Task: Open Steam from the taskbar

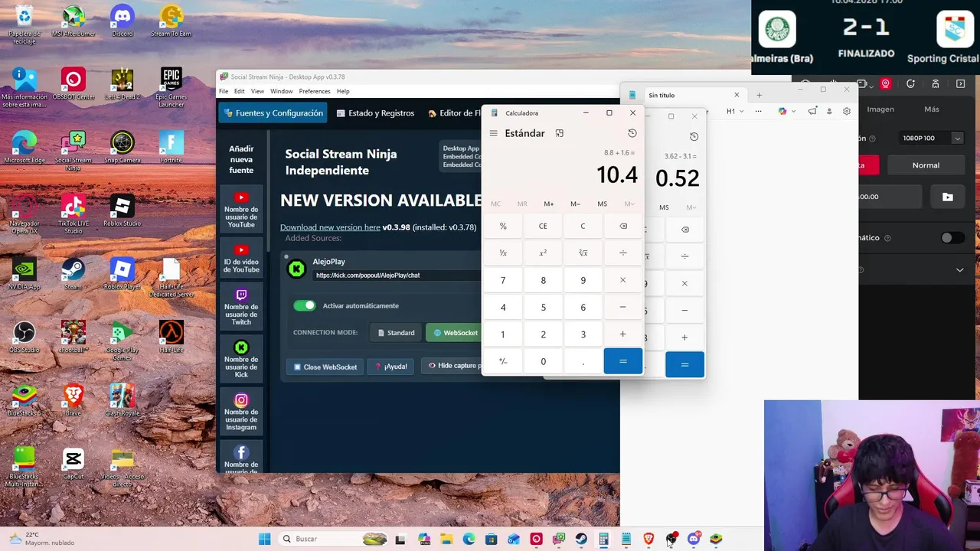Action: 582,539
